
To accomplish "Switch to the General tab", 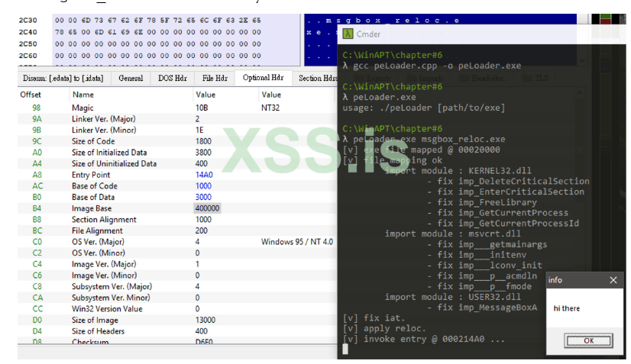I will click(131, 78).
